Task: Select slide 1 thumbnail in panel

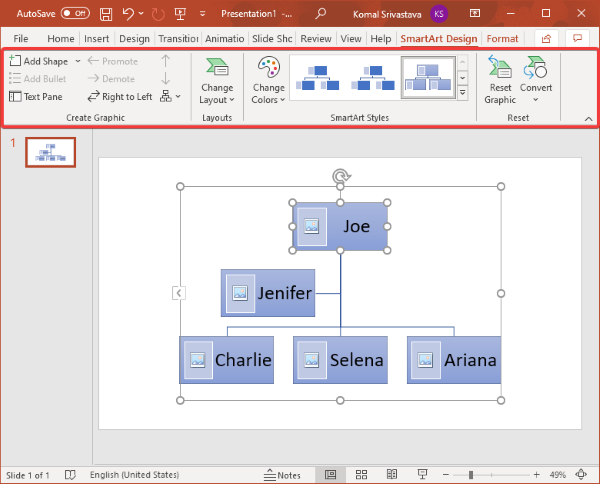Action: [x=50, y=152]
